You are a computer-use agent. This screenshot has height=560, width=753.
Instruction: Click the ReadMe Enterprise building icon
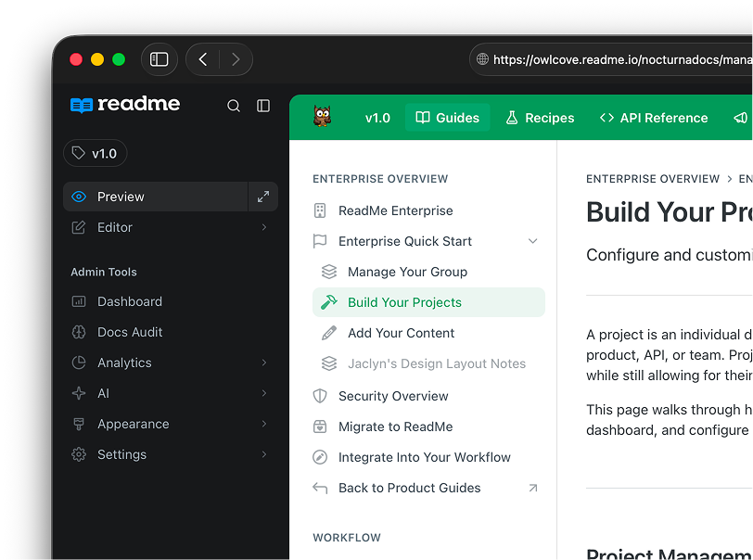320,210
